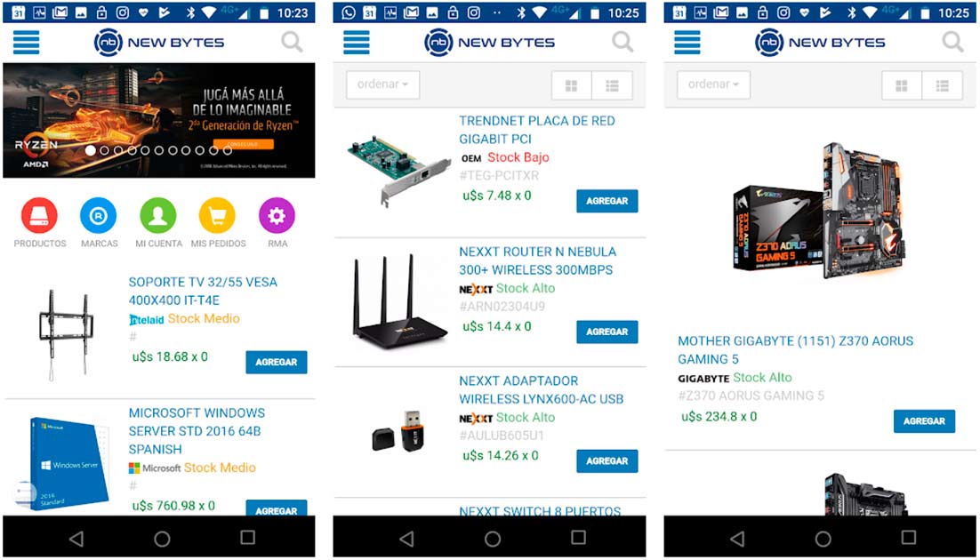Add Soporte TV 32/55 VESA to order
Image resolution: width=980 pixels, height=560 pixels.
[x=277, y=362]
